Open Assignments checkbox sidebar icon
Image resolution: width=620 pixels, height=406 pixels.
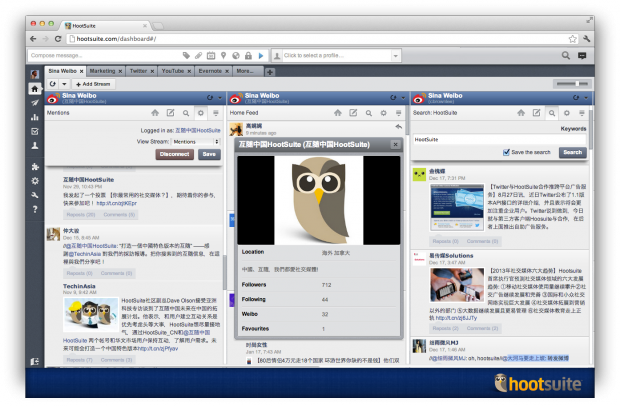pos(35,131)
